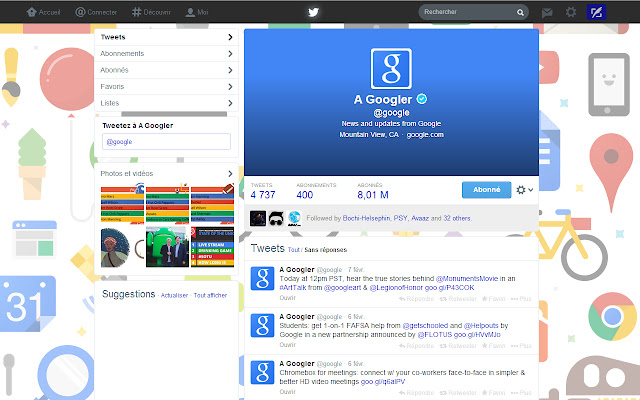Open Abonnements list in sidebar
The image size is (640, 400).
[166, 53]
